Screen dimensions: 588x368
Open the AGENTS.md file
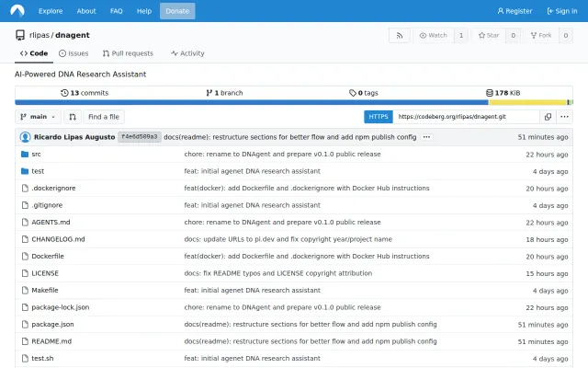(51, 223)
